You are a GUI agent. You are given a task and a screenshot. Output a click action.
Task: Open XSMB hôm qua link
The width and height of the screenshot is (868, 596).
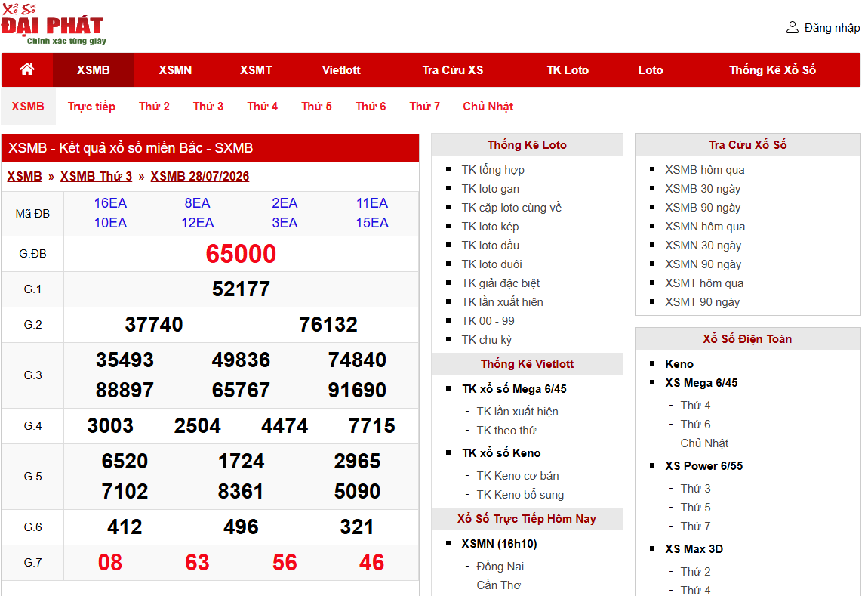point(705,169)
